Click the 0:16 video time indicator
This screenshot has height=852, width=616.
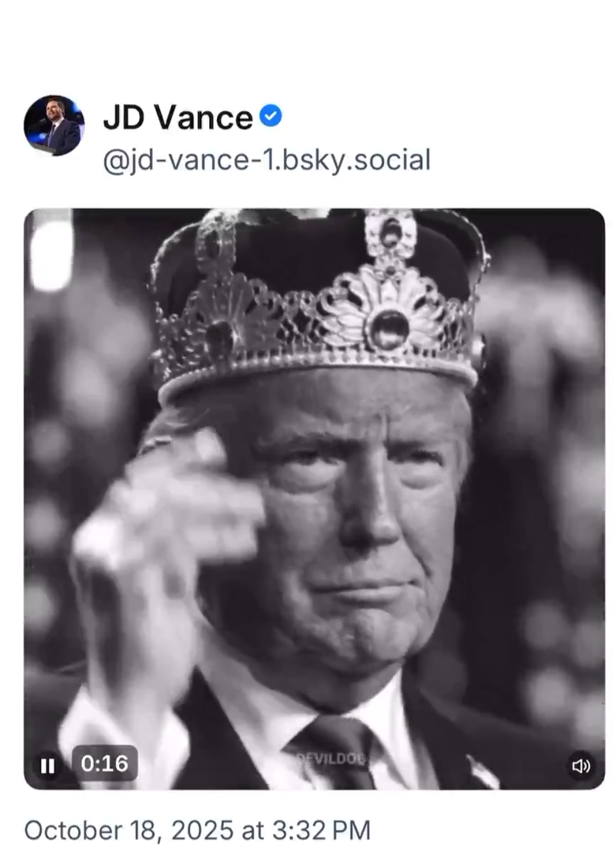(x=104, y=764)
